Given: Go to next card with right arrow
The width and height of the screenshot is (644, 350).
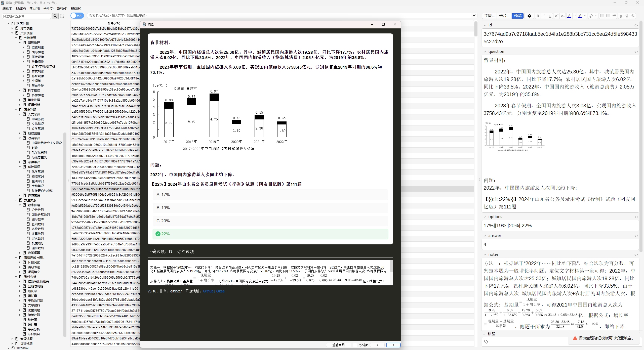Looking at the screenshot, I should click(x=393, y=345).
